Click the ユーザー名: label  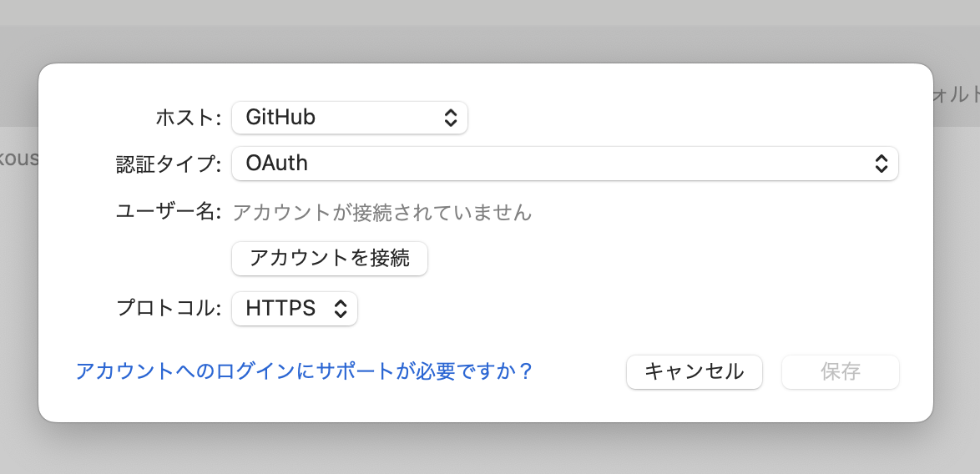[168, 212]
